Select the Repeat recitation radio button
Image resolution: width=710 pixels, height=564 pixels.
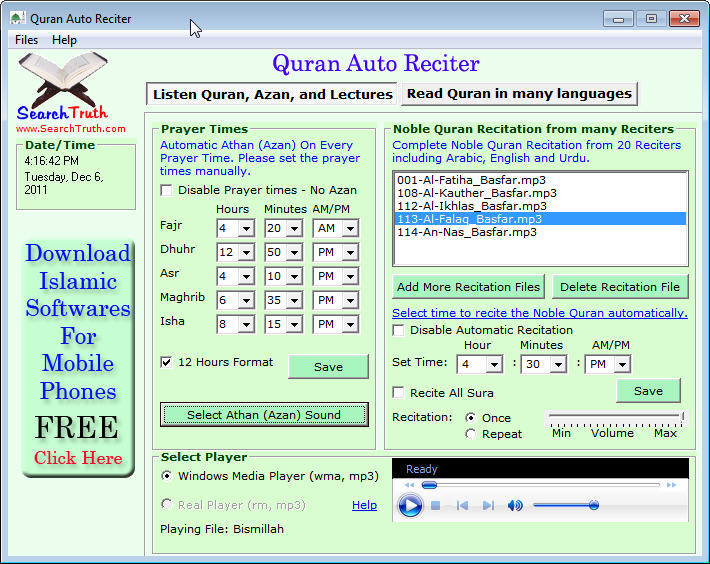click(471, 434)
